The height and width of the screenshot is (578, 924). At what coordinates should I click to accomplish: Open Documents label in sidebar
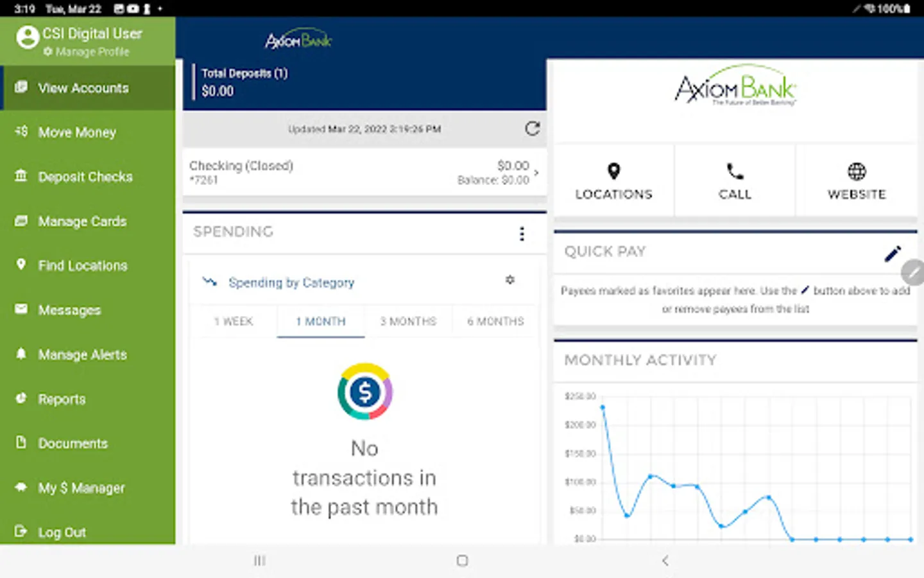pos(73,443)
